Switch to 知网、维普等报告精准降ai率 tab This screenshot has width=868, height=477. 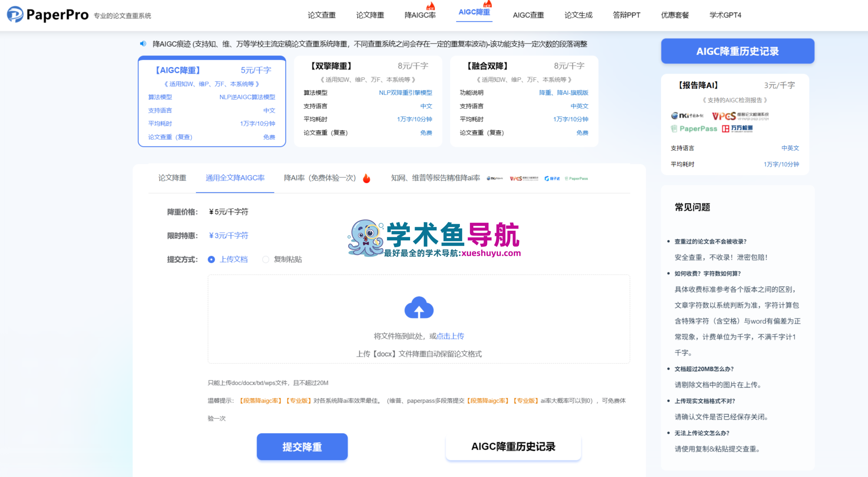pos(435,178)
